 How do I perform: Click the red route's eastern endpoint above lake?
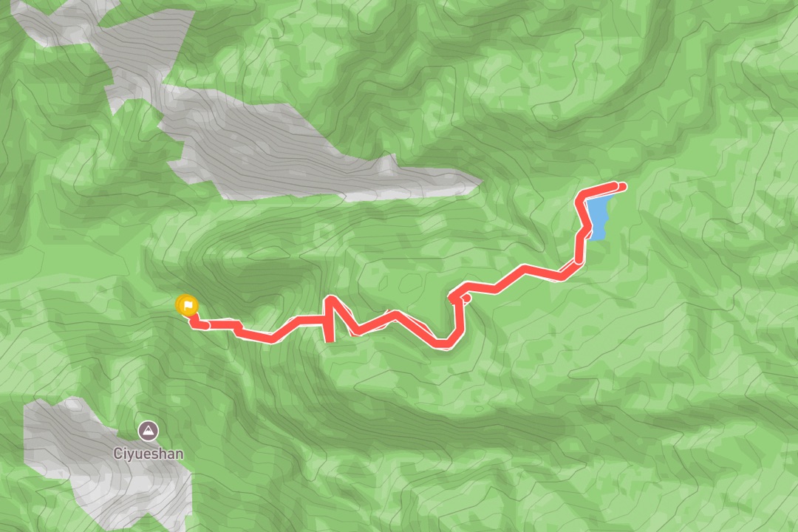(x=621, y=187)
